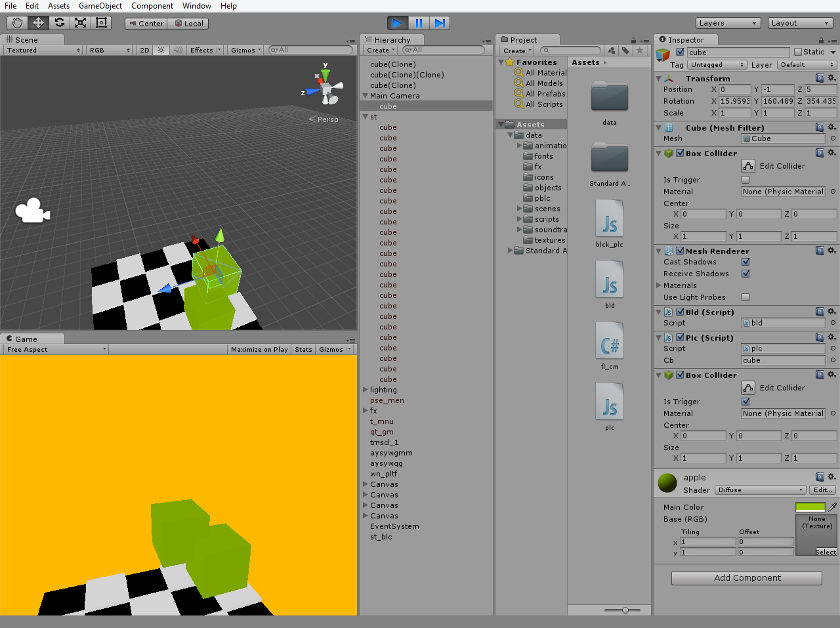This screenshot has height=628, width=840.
Task: Disable the Bld (Script) component checkbox
Action: pos(680,312)
